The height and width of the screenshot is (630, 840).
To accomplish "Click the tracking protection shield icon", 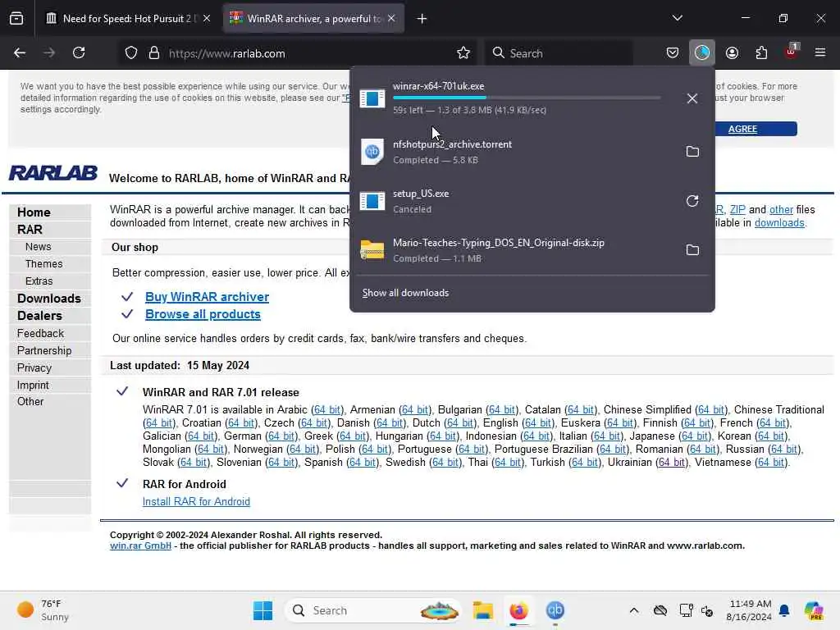I will tap(131, 53).
